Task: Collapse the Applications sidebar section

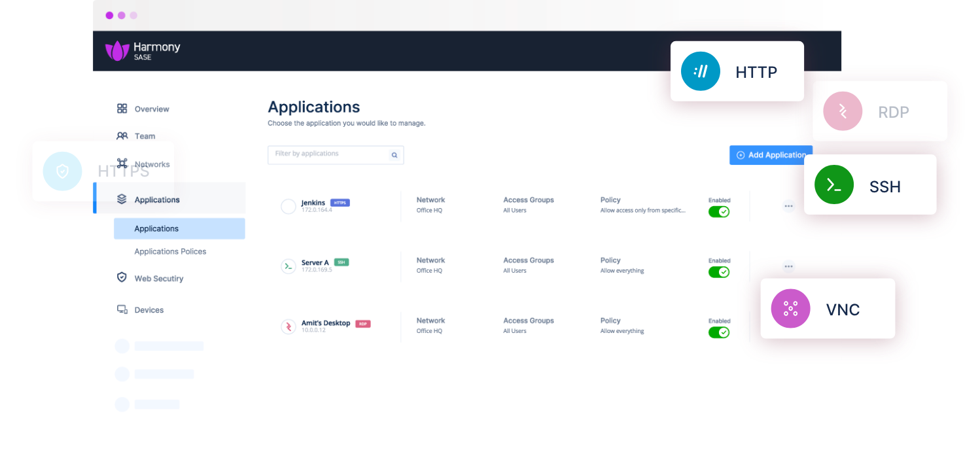Action: tap(157, 200)
